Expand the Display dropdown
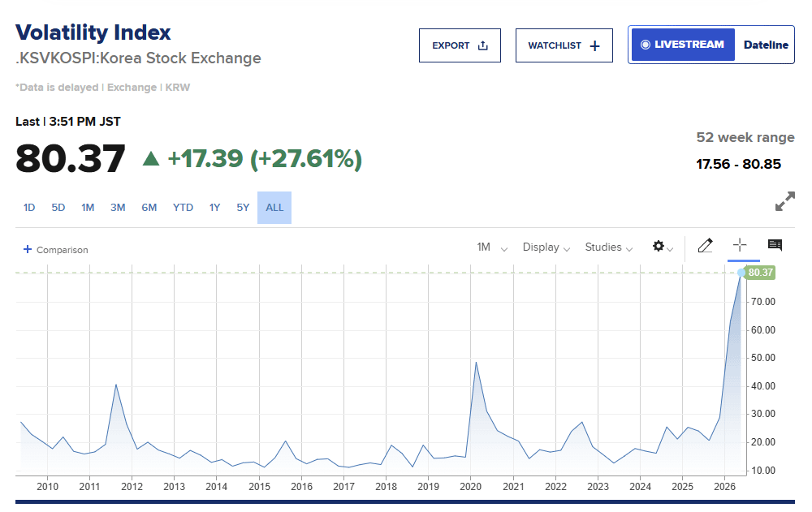 pos(546,247)
